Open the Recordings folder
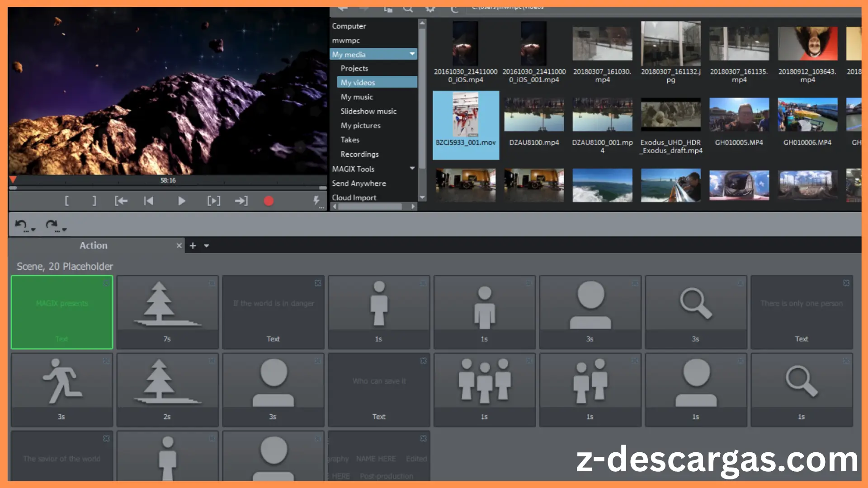This screenshot has height=488, width=868. pyautogui.click(x=359, y=154)
